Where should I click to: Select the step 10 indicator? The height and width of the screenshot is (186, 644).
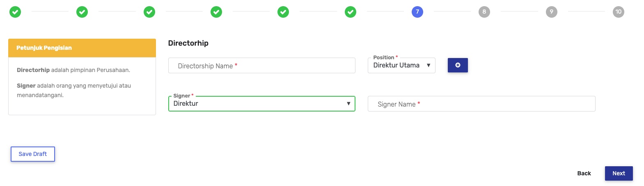point(619,12)
